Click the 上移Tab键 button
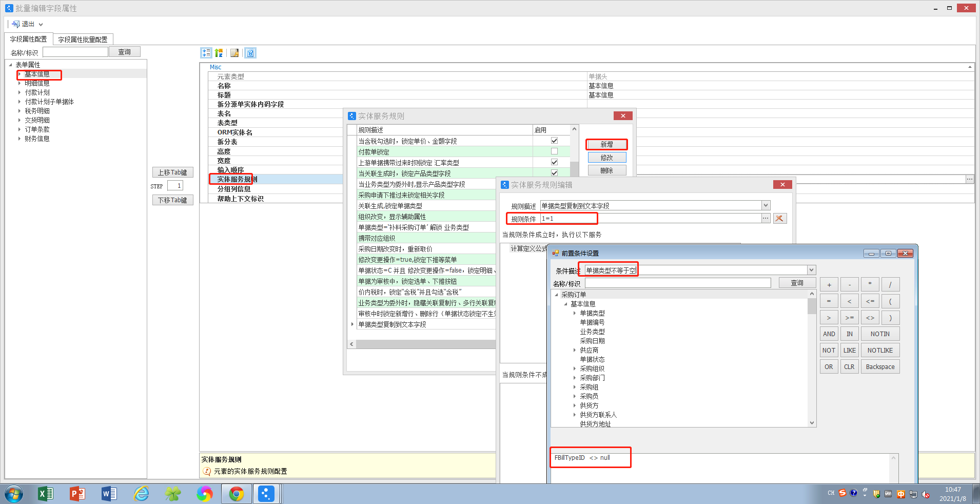980x504 pixels. coord(172,172)
